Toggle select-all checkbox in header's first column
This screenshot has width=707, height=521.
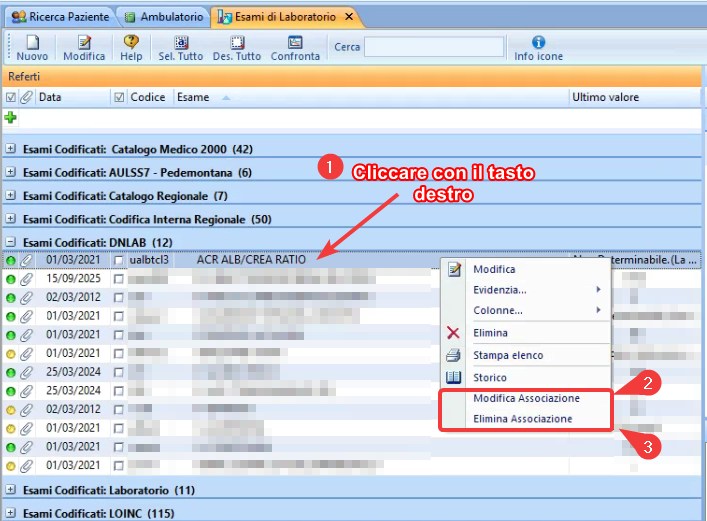[11, 97]
